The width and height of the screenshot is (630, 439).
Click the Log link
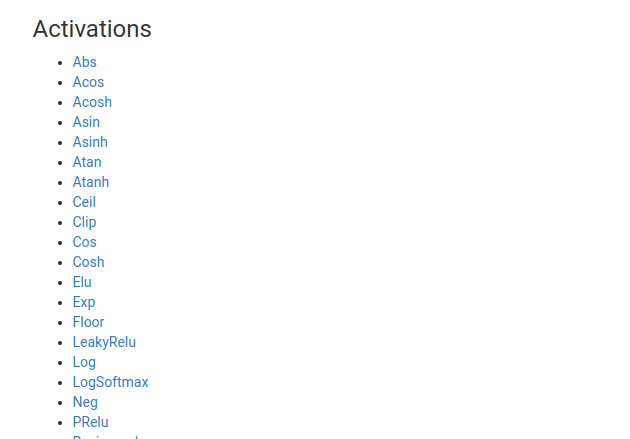(x=84, y=362)
